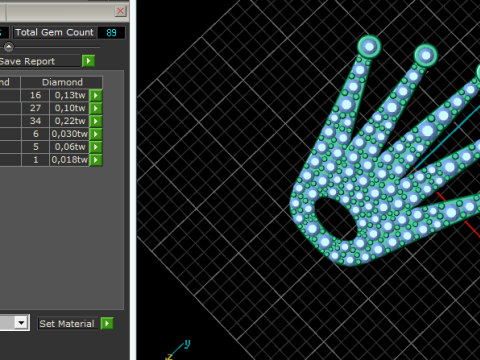480x360 pixels.
Task: Click the green arrow beside 0,018tw row
Action: (96, 160)
